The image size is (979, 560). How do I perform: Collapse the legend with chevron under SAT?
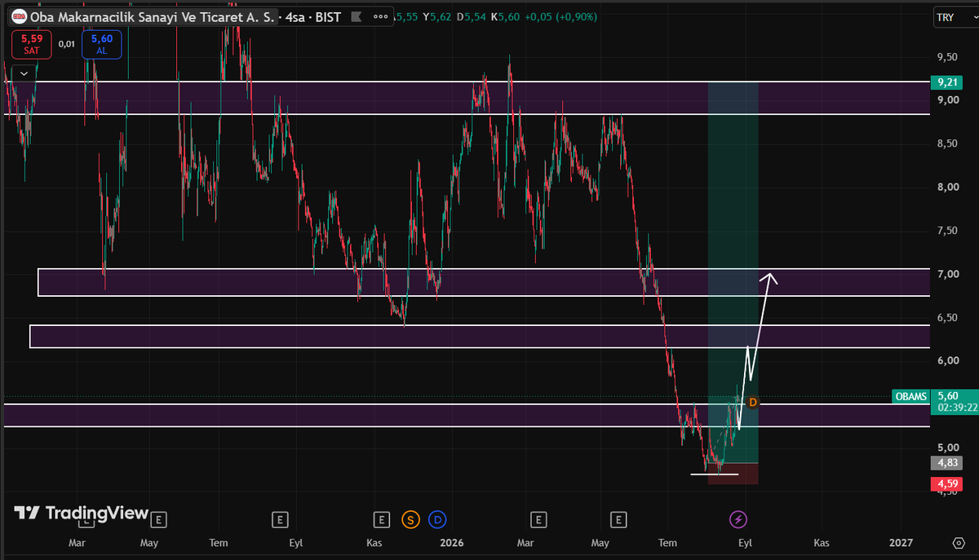coord(24,73)
